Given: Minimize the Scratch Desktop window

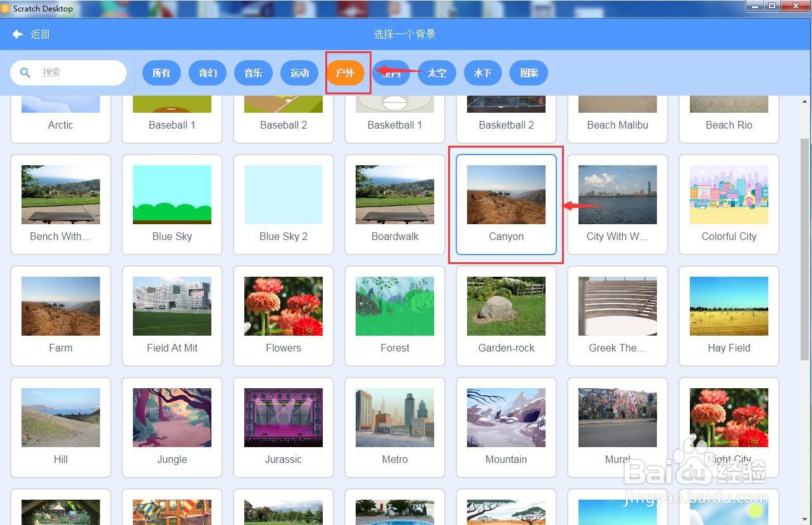Looking at the screenshot, I should coord(754,6).
